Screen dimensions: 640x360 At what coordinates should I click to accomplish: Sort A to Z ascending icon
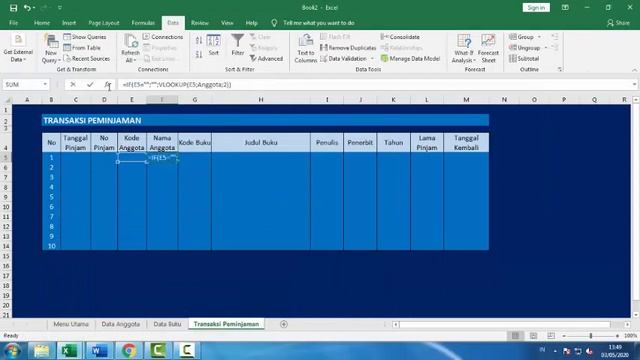[199, 40]
